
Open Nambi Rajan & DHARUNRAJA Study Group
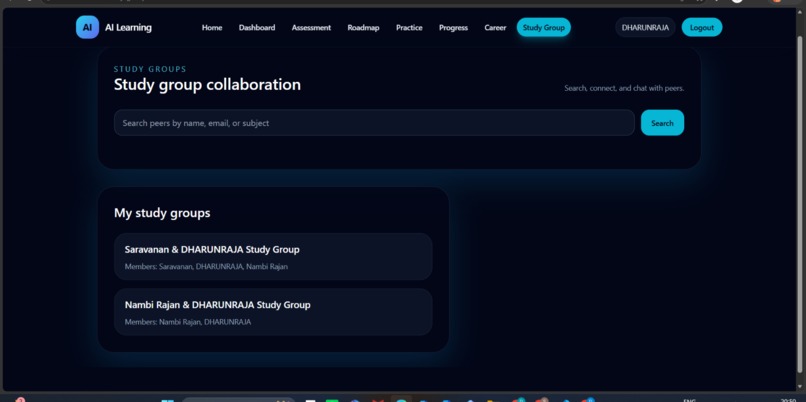(273, 312)
